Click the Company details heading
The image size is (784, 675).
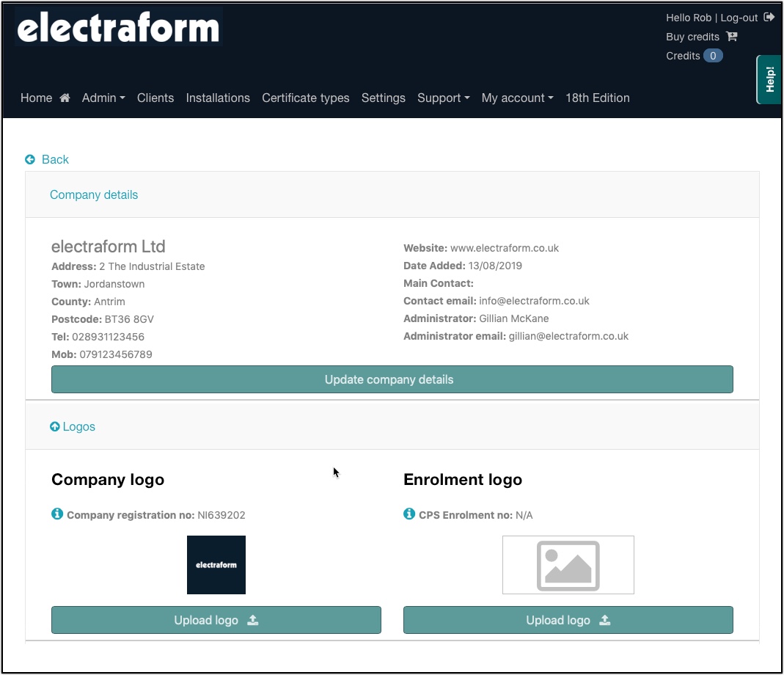pyautogui.click(x=94, y=194)
